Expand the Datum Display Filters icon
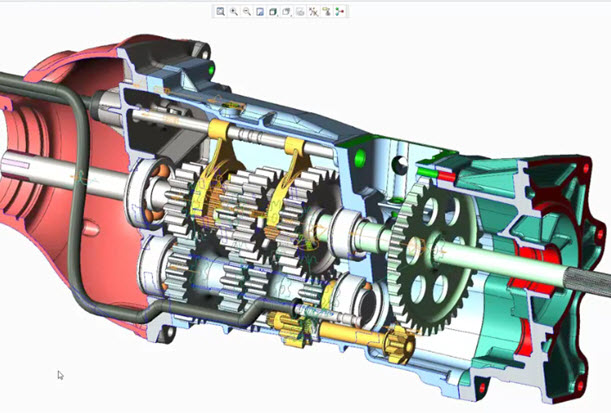Viewport: 611px width, 413px height. (314, 11)
